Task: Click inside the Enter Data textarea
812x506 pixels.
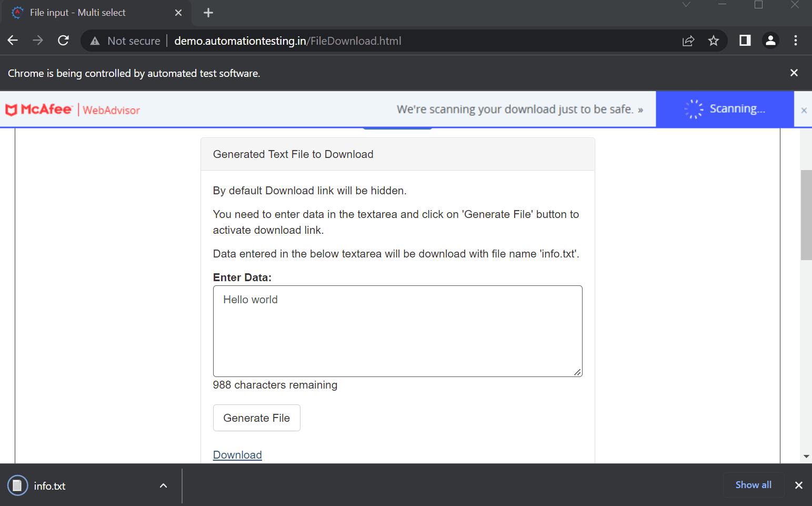Action: [397, 331]
